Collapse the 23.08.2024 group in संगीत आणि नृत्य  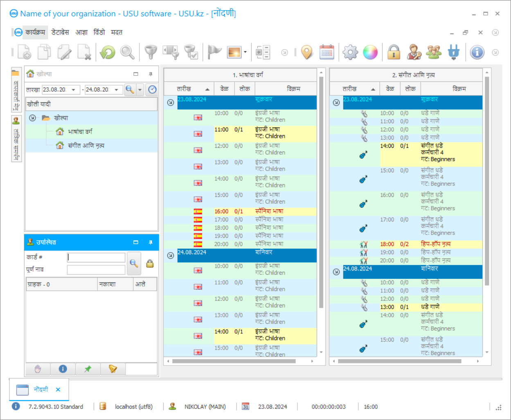[336, 102]
